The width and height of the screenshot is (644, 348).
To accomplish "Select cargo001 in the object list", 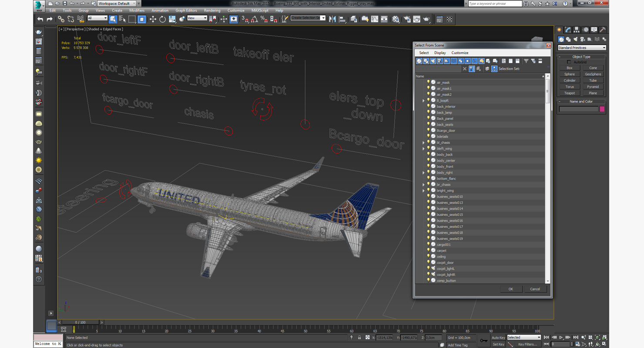I will pyautogui.click(x=444, y=244).
